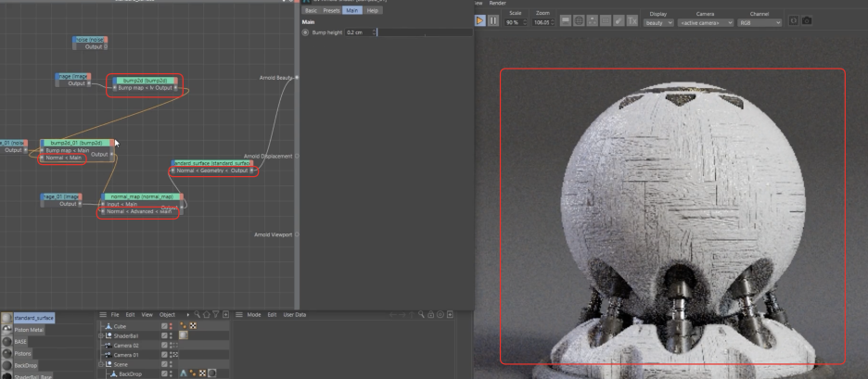Open the Help tab
Image resolution: width=868 pixels, height=379 pixels.
(373, 10)
